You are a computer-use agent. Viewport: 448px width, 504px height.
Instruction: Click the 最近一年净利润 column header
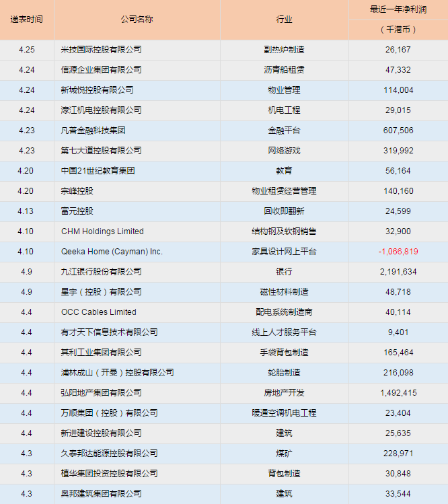click(x=398, y=10)
